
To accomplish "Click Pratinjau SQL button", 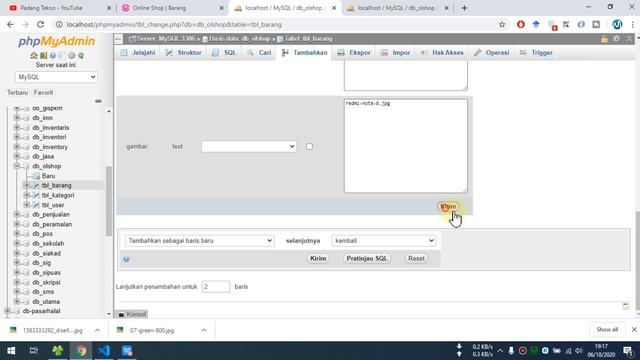I will pyautogui.click(x=367, y=258).
